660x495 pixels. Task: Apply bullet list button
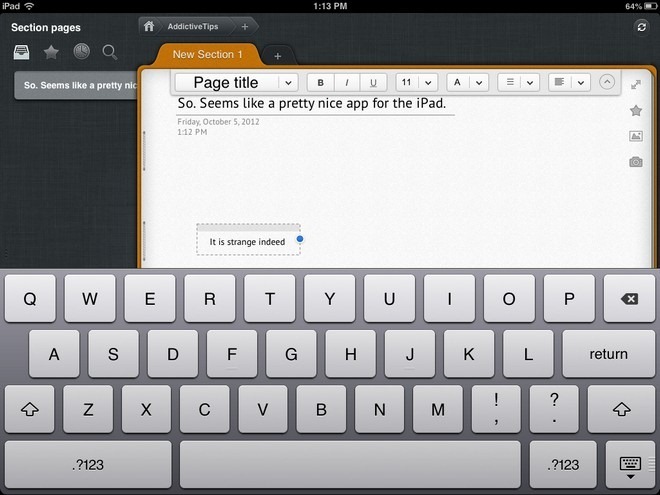[510, 82]
